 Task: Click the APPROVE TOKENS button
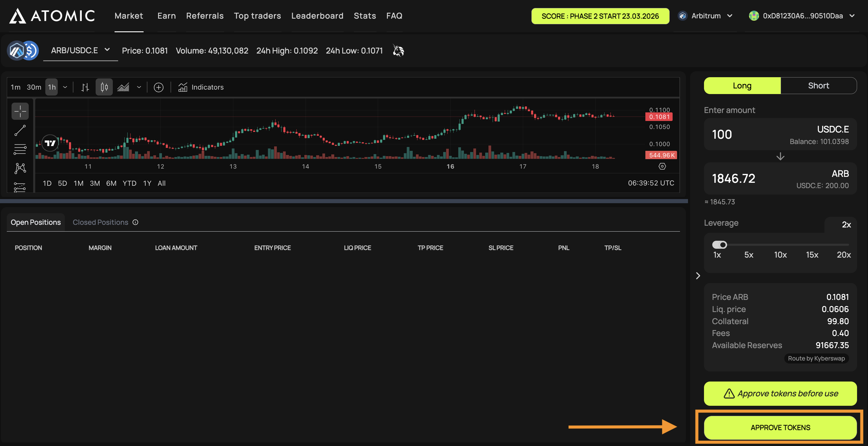tap(780, 427)
